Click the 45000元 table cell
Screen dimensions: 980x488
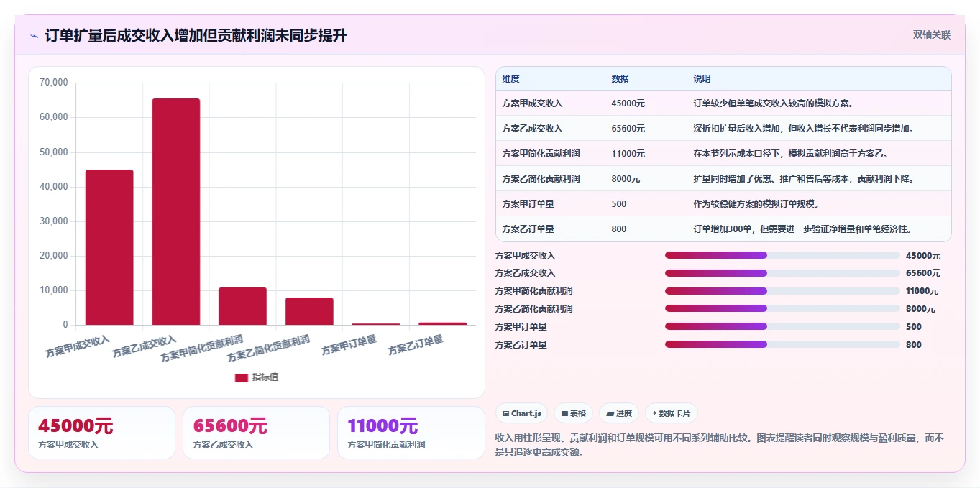point(628,103)
